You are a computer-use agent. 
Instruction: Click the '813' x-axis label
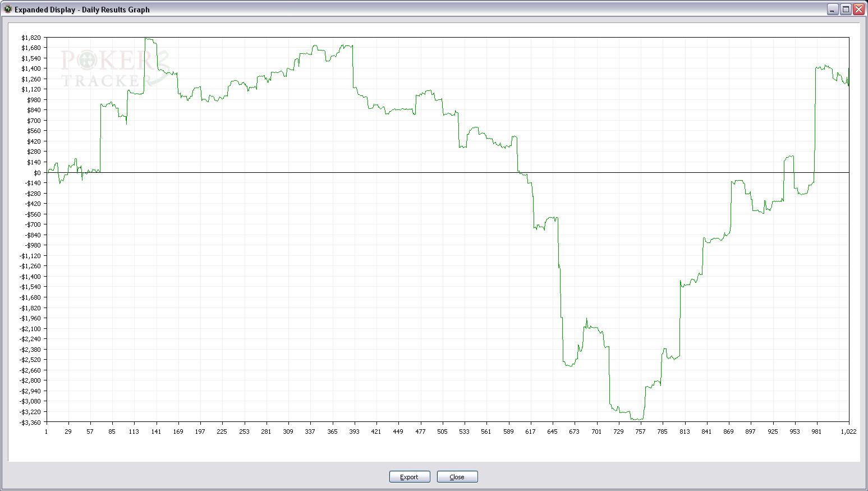[685, 432]
